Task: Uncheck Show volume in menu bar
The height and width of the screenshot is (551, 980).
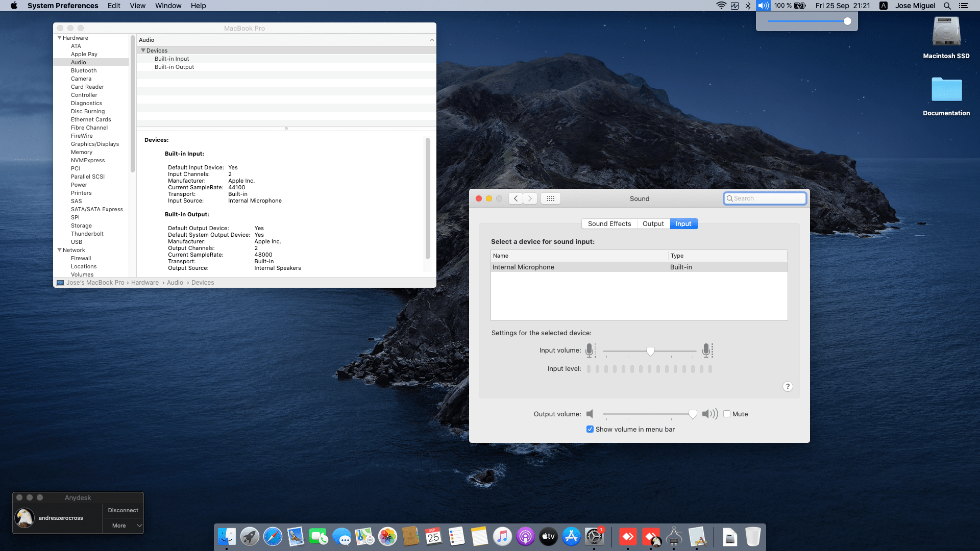Action: click(x=590, y=429)
